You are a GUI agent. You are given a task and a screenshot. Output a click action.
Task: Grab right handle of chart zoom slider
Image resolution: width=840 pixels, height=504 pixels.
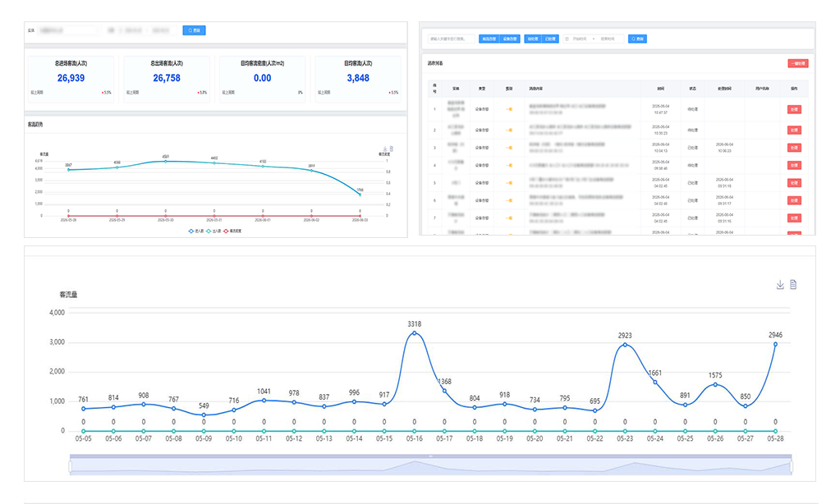pyautogui.click(x=792, y=467)
